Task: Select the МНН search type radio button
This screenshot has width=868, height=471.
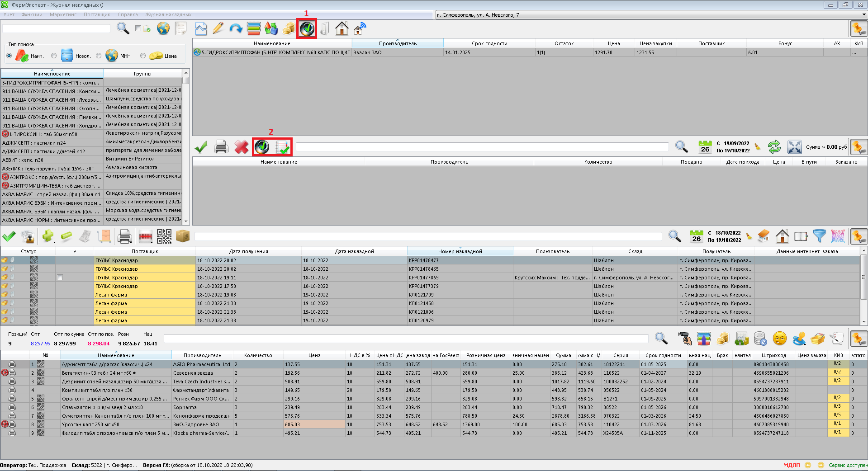Action: 99,56
